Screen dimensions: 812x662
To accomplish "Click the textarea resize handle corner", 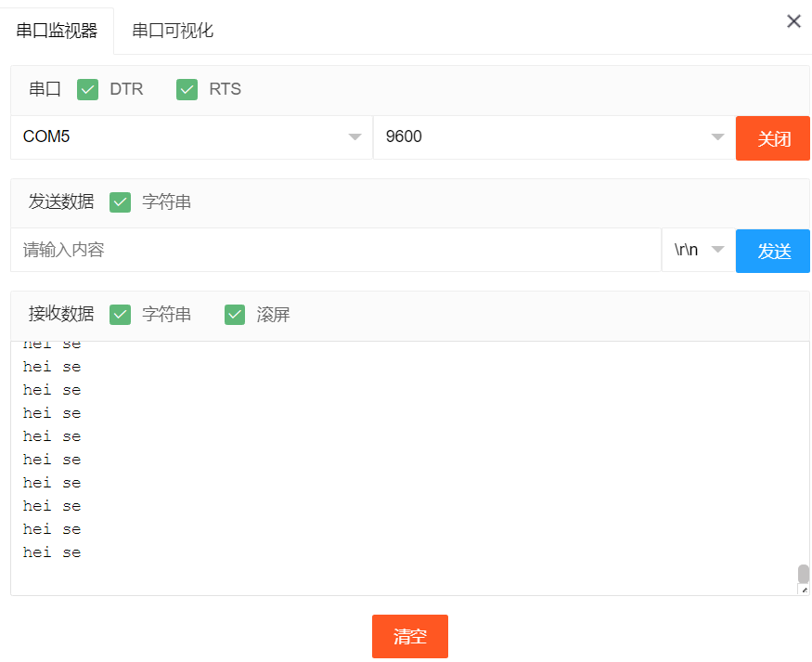I will click(x=804, y=590).
